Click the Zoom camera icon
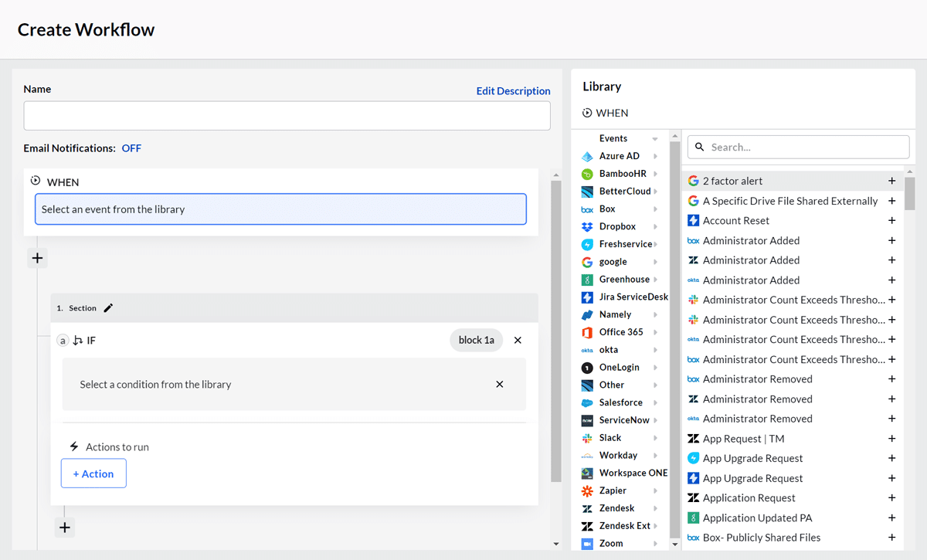This screenshot has height=560, width=927. pos(587,544)
